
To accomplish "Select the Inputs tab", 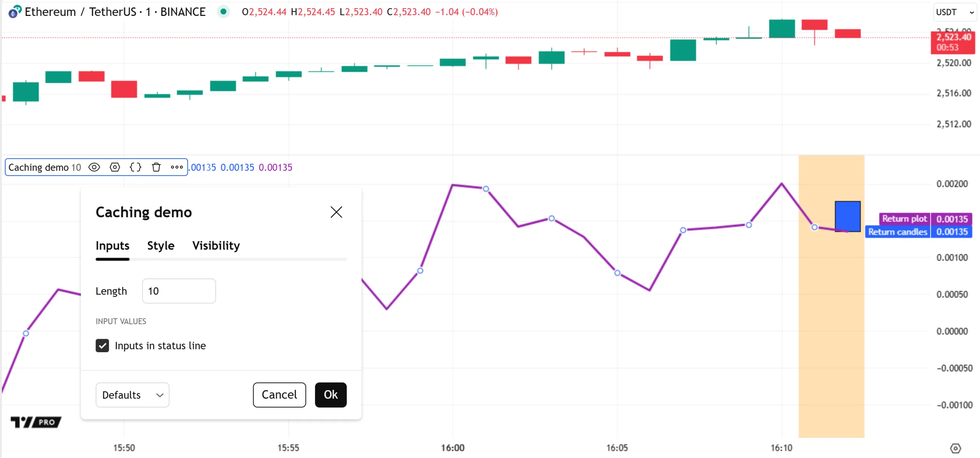I will point(112,246).
